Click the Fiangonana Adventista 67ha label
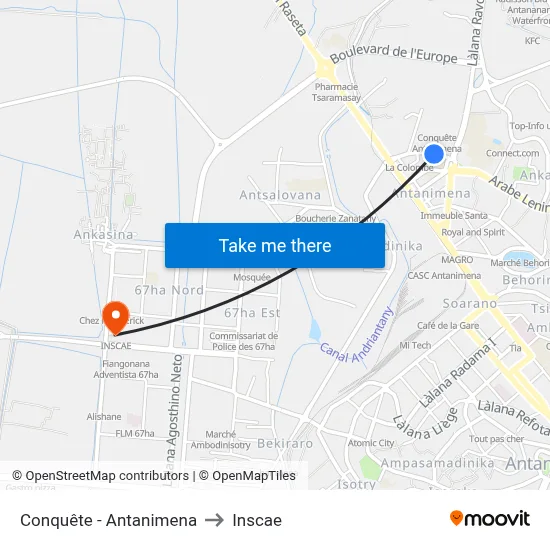The width and height of the screenshot is (550, 550). [126, 369]
